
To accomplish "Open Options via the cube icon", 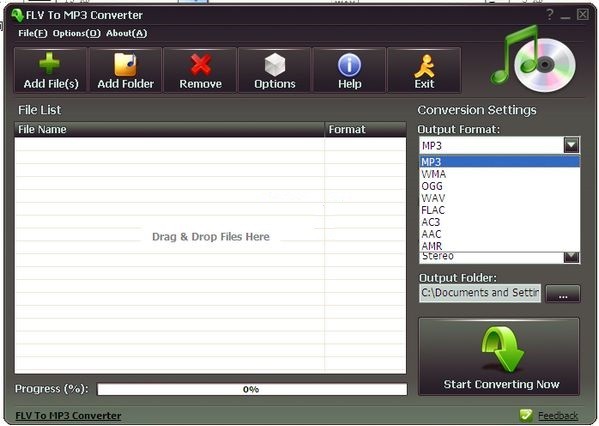I will pos(275,64).
